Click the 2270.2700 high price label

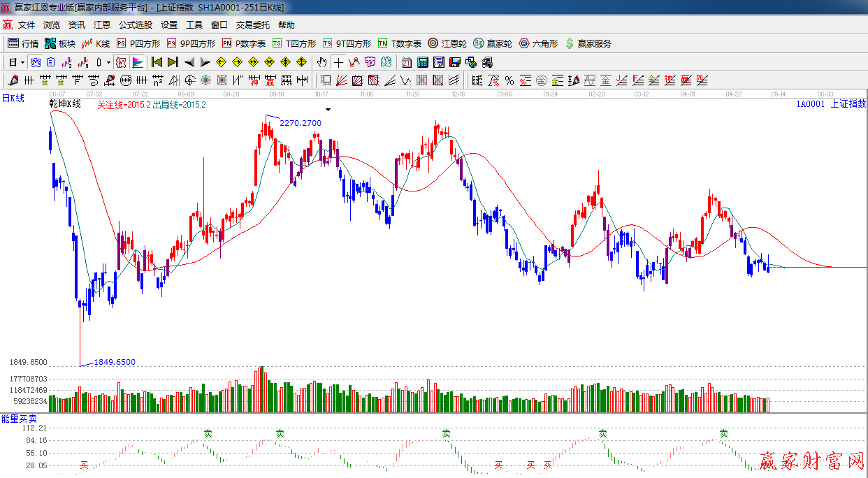tap(301, 123)
